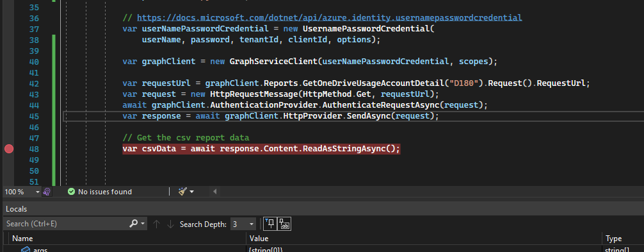This screenshot has height=252, width=644.
Task: Click ReadAsStringAsync on line 48
Action: pyautogui.click(x=344, y=149)
